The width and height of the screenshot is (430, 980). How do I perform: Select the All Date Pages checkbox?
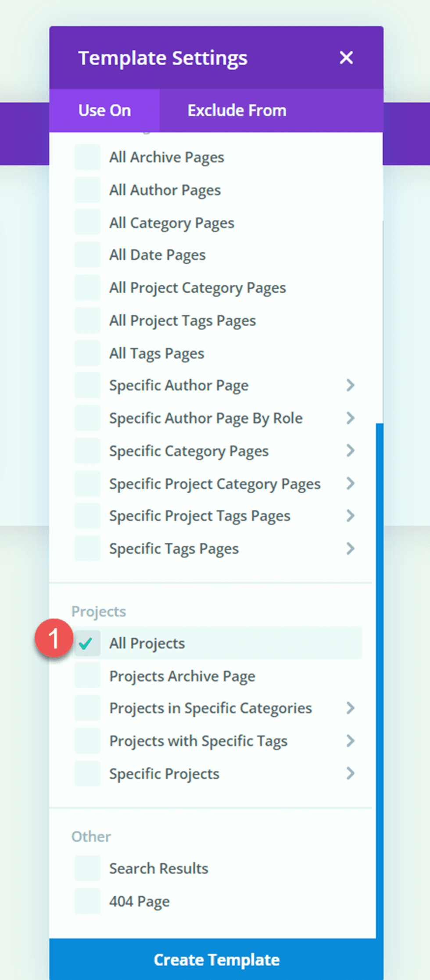(87, 255)
